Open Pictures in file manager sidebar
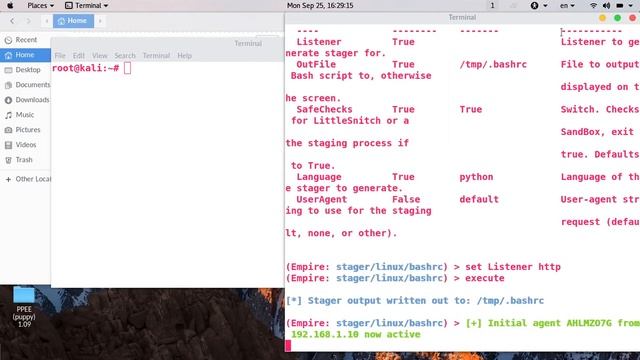 (x=25, y=130)
